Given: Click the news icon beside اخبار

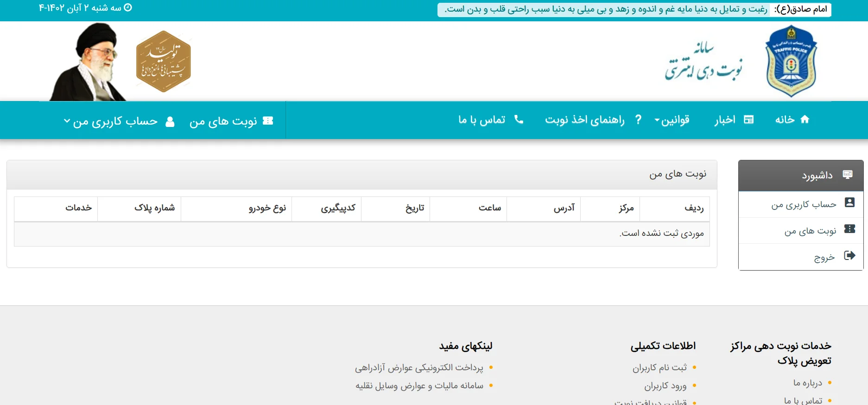Looking at the screenshot, I should pyautogui.click(x=748, y=120).
